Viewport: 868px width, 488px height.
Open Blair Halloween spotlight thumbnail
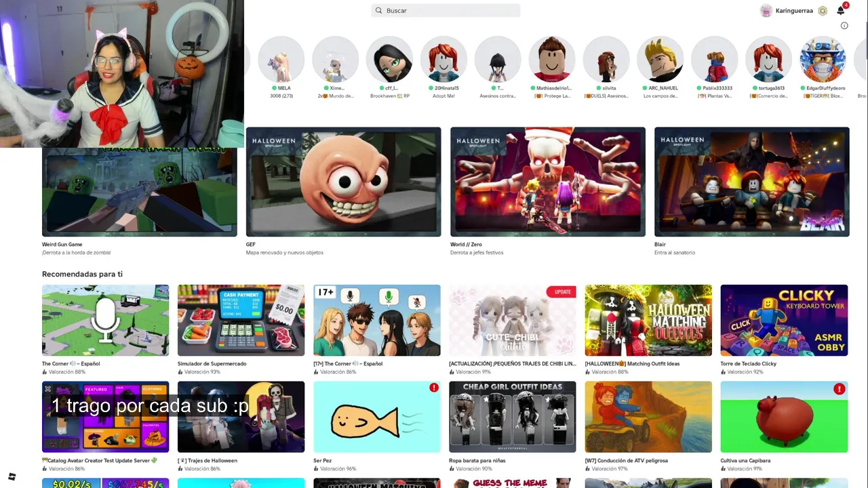pos(751,182)
